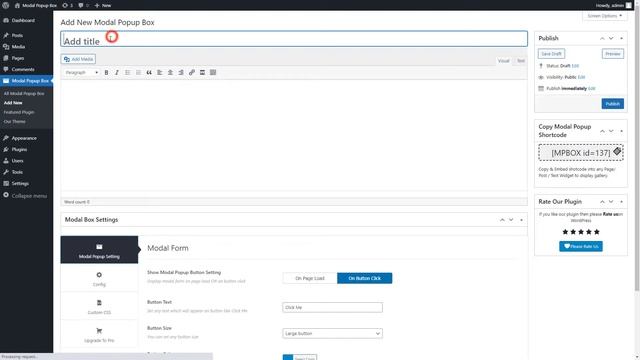
Task: Open the Custom CSS tab
Action: pyautogui.click(x=99, y=307)
